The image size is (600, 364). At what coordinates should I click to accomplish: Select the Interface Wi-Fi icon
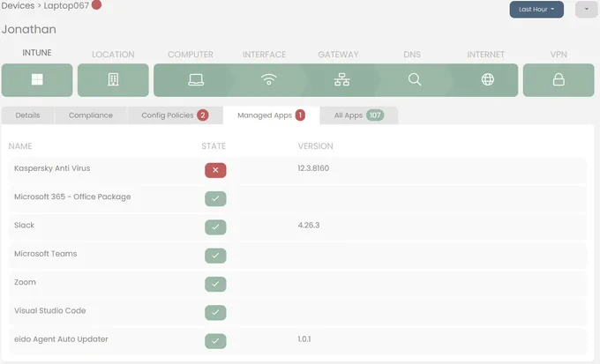(x=268, y=80)
